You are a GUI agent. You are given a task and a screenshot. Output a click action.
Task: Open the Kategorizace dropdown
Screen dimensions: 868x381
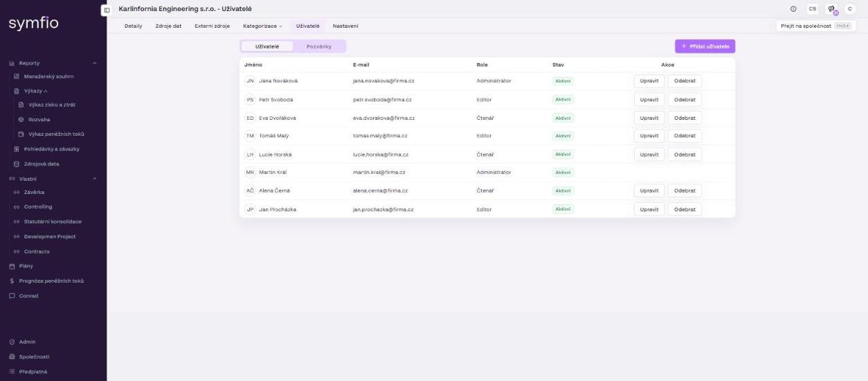click(x=262, y=26)
